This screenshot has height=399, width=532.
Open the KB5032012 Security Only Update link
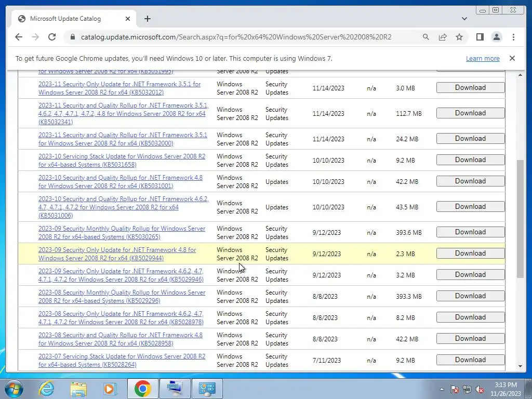click(119, 88)
